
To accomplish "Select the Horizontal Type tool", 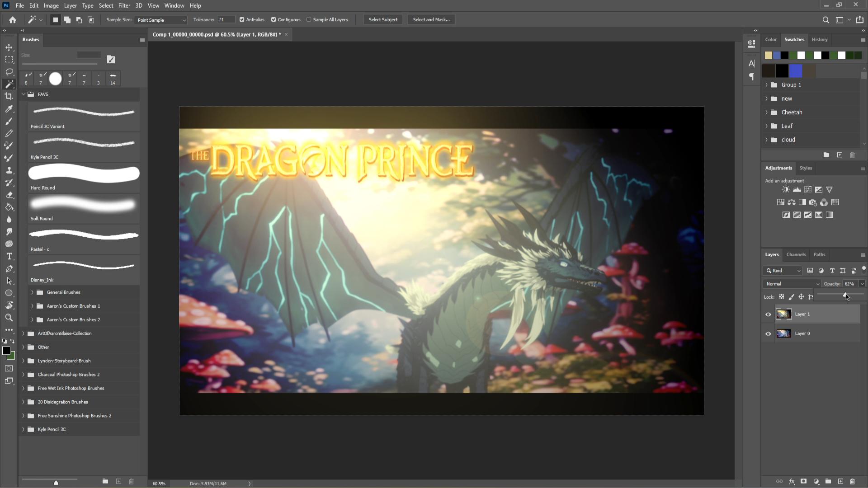I will pos(9,256).
